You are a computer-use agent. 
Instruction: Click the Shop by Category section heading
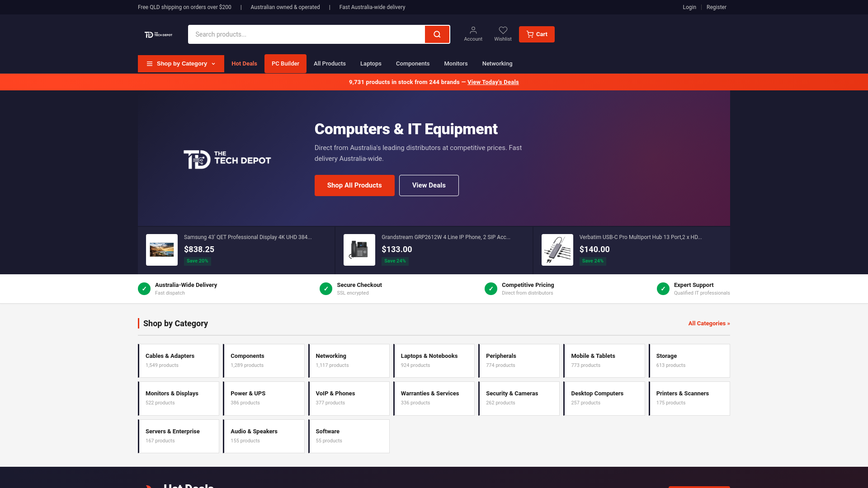(175, 324)
